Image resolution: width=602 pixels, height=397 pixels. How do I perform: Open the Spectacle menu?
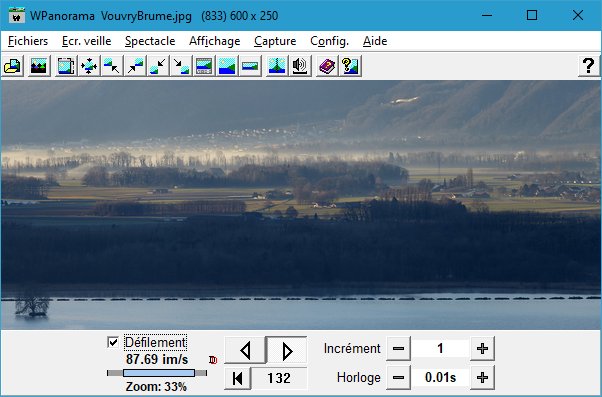point(150,41)
